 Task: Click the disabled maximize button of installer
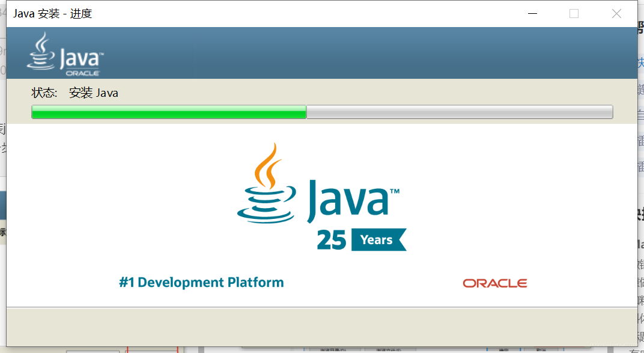(x=574, y=14)
